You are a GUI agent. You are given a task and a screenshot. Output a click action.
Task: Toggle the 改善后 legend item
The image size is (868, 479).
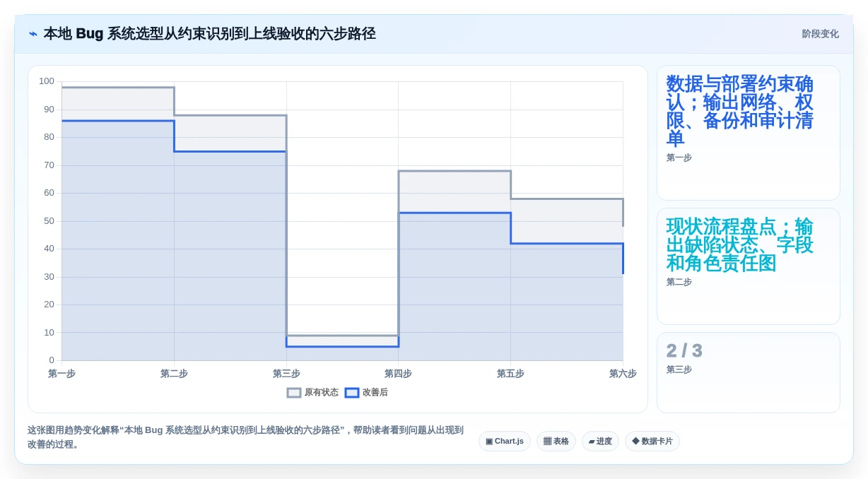[366, 393]
